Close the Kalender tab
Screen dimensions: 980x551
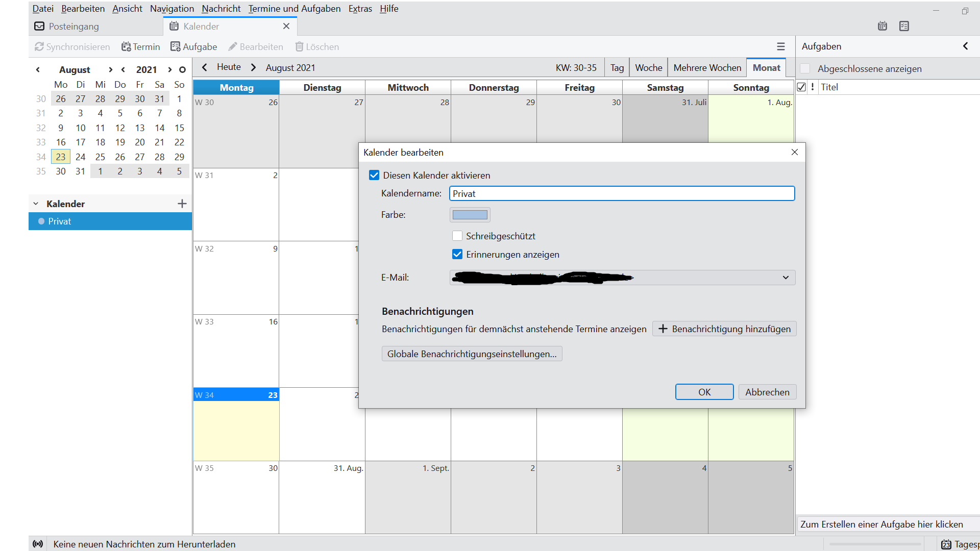pos(286,26)
